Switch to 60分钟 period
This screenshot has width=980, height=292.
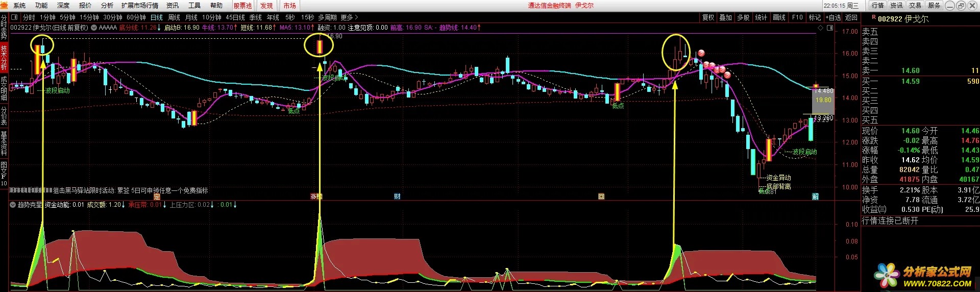136,17
